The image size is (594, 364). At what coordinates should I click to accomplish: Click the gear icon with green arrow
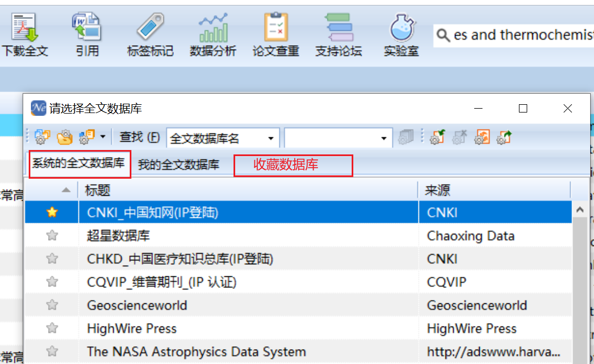(437, 137)
